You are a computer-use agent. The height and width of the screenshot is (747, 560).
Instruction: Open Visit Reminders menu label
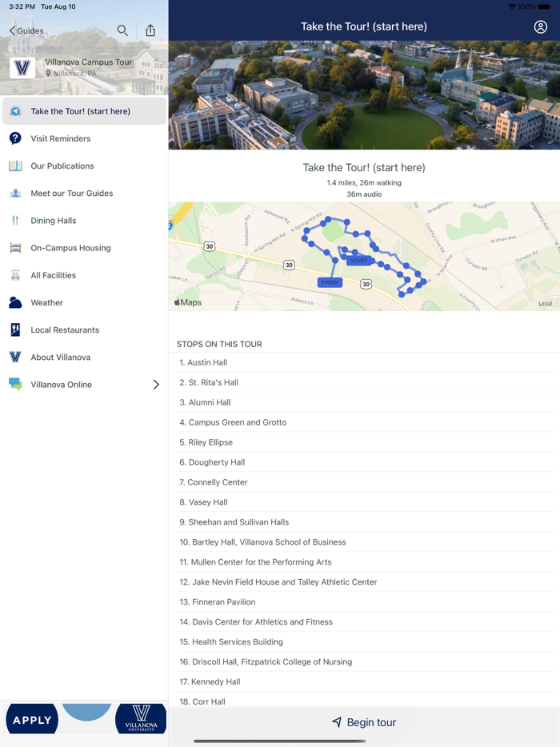[x=61, y=138]
